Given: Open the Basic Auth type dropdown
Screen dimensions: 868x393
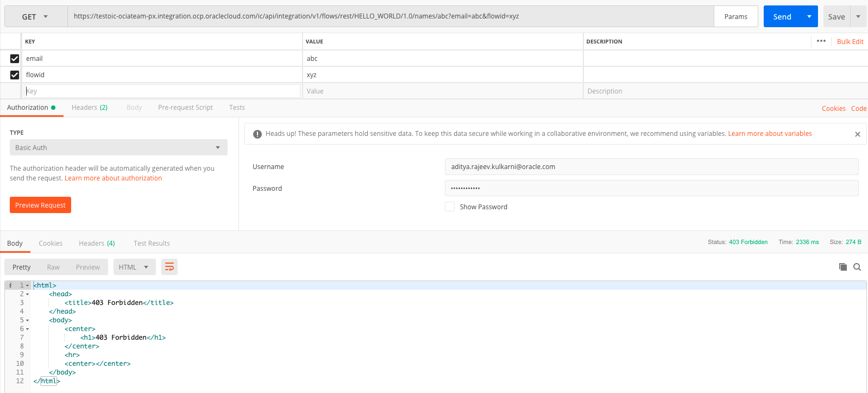Looking at the screenshot, I should pos(118,147).
